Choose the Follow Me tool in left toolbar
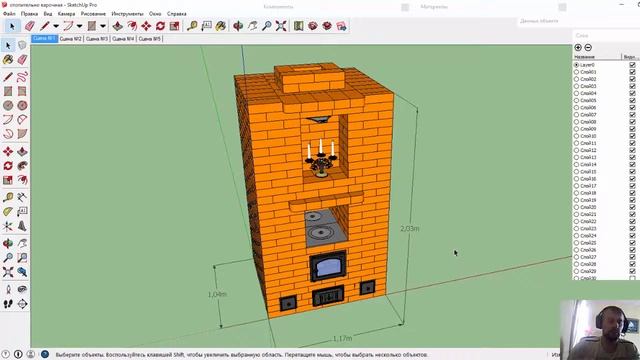This screenshot has height=360, width=640. pos(22,166)
